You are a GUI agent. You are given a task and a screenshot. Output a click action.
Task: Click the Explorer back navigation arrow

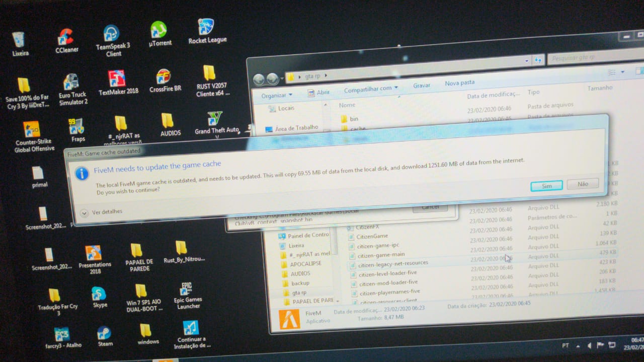tap(259, 80)
